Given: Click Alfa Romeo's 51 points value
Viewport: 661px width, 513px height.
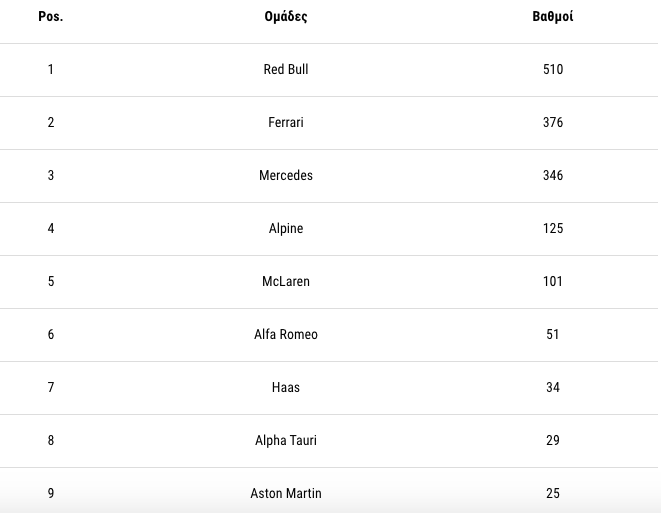Looking at the screenshot, I should point(553,335).
